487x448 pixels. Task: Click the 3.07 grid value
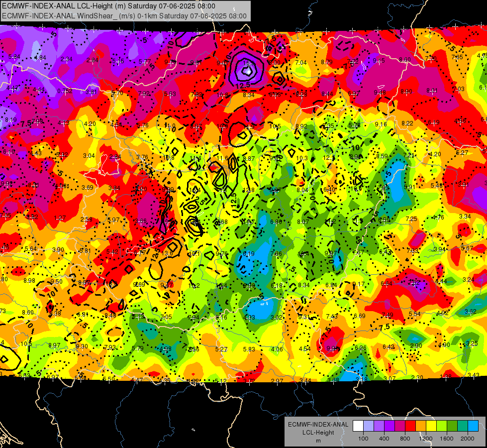[390, 378]
